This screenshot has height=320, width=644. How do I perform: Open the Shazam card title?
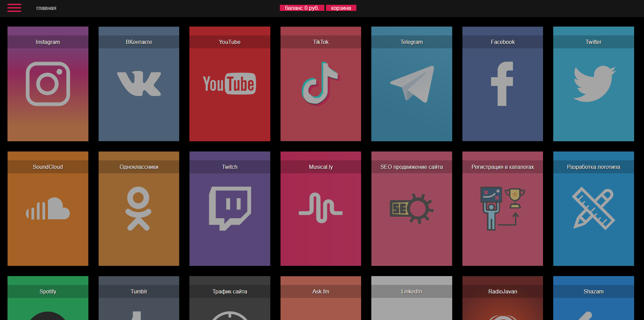(x=594, y=291)
